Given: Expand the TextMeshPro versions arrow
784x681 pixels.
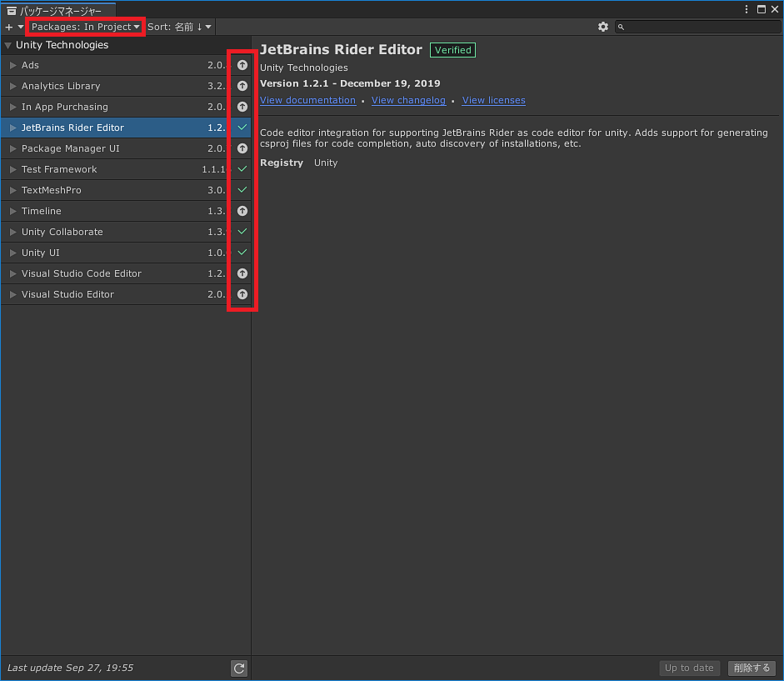Looking at the screenshot, I should pyautogui.click(x=13, y=190).
